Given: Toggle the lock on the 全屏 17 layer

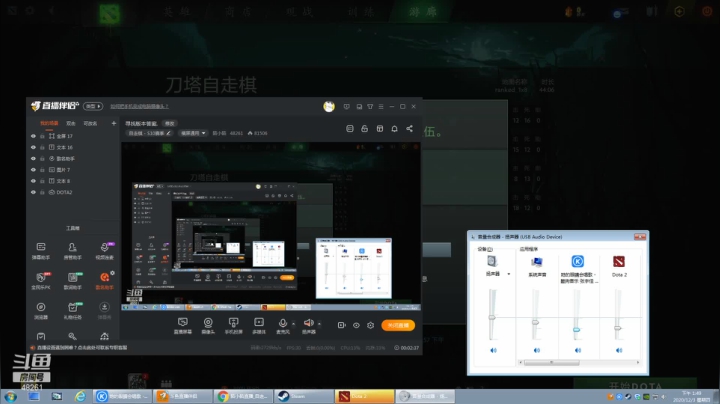Looking at the screenshot, I should coord(42,136).
